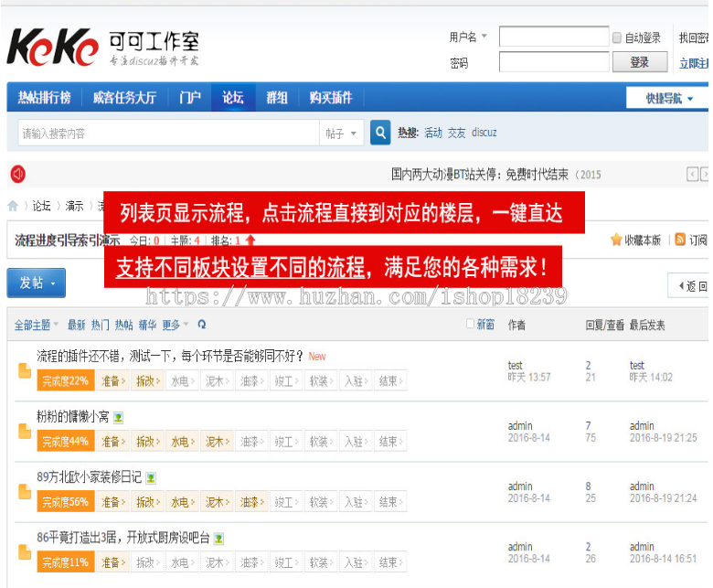
Task: Click 完成度11% progress badge
Action: [x=66, y=562]
